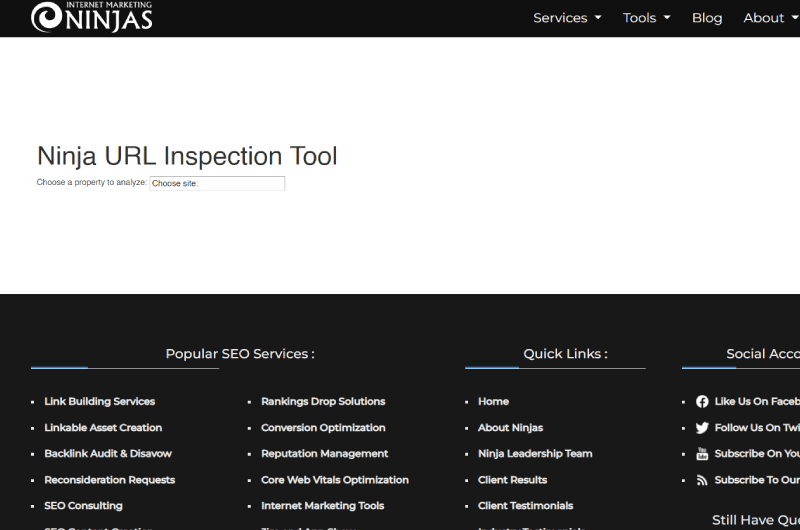Image resolution: width=800 pixels, height=530 pixels.
Task: Open Core Web Vitals Optimization link
Action: tap(335, 480)
